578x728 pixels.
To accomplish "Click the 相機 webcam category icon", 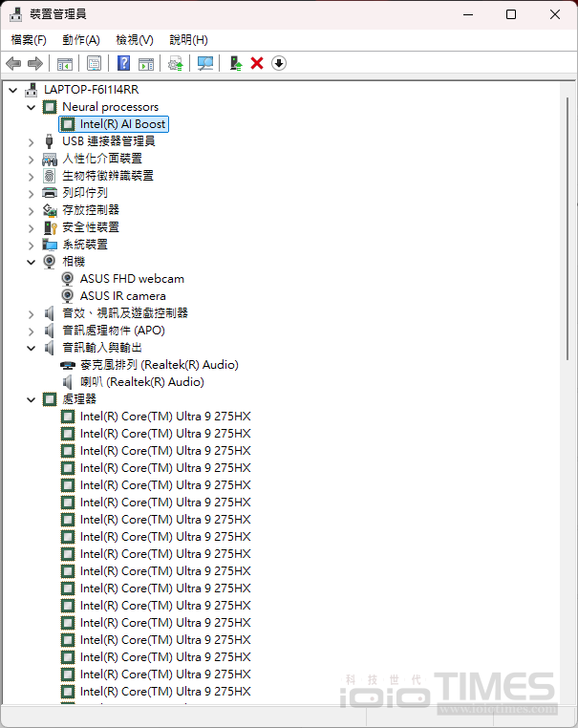I will (x=50, y=262).
